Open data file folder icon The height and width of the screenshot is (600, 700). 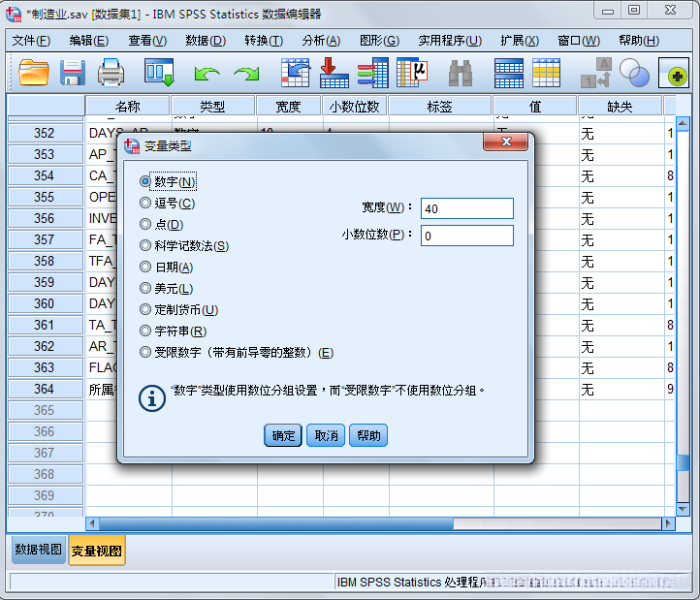click(34, 73)
